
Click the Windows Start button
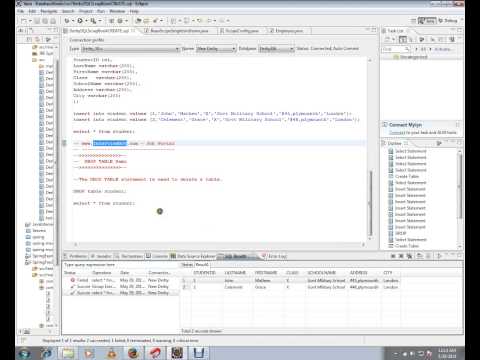25,353
